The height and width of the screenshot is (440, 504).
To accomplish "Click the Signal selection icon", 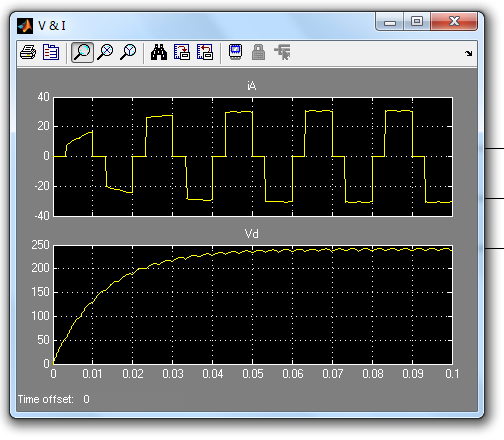I will [x=282, y=52].
